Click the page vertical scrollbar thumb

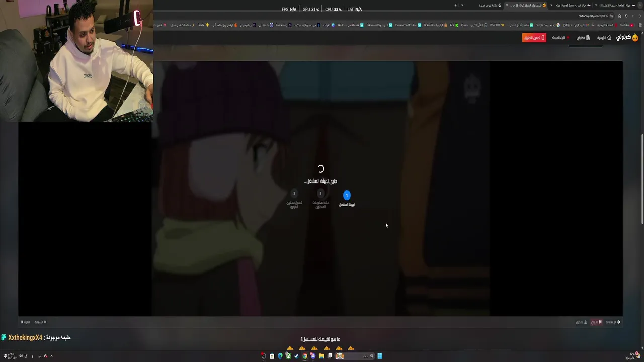[x=641, y=179]
